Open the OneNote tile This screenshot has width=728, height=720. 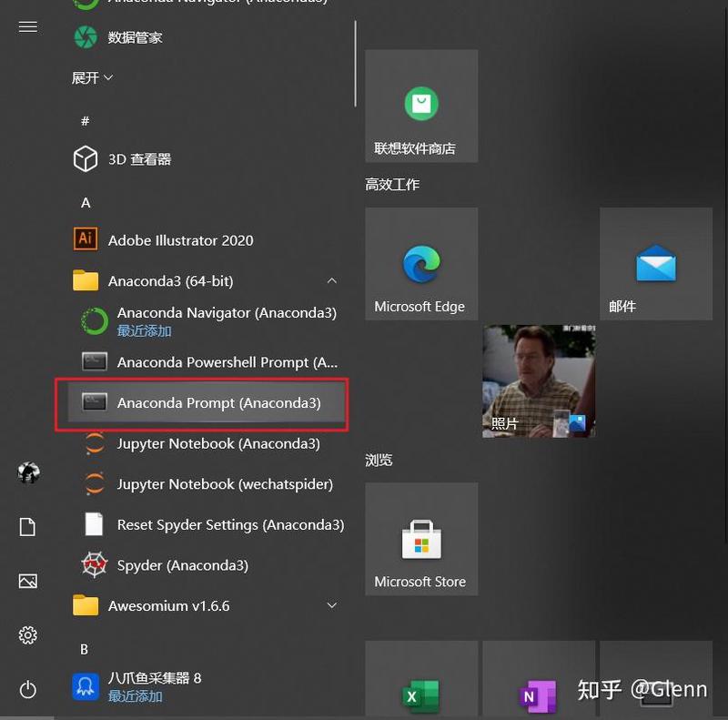pyautogui.click(x=539, y=679)
